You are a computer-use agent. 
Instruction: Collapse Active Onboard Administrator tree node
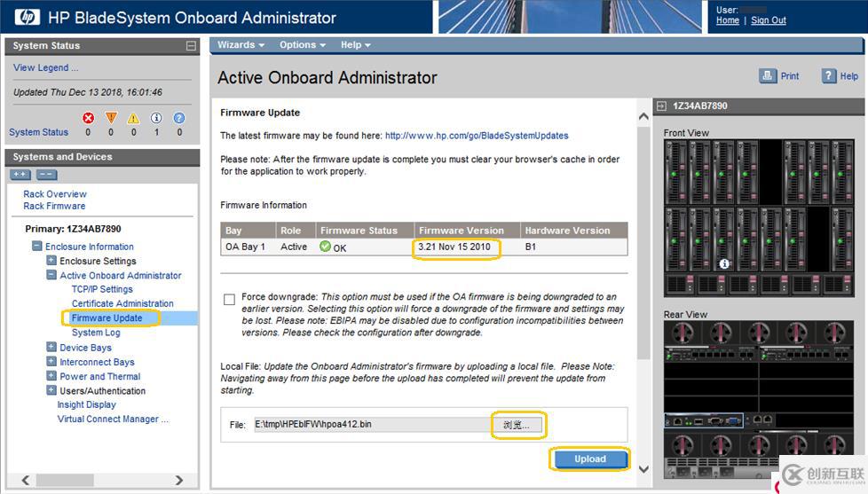(51, 275)
